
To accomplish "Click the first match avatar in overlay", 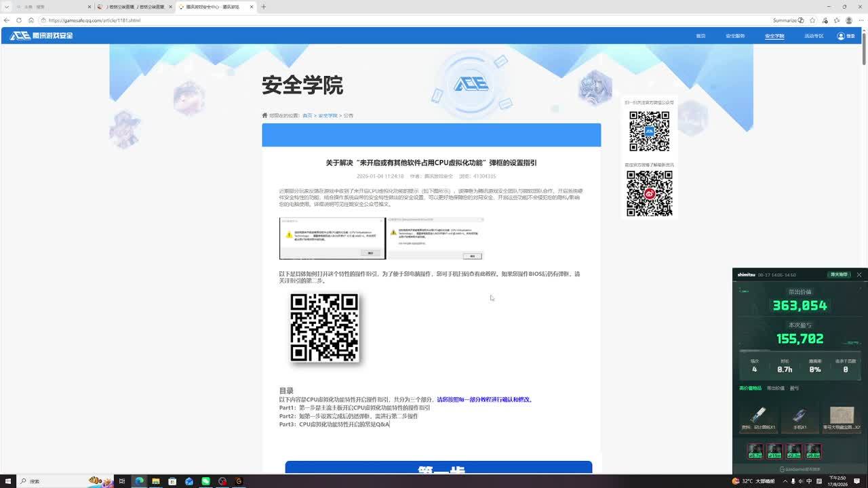I will (x=755, y=451).
